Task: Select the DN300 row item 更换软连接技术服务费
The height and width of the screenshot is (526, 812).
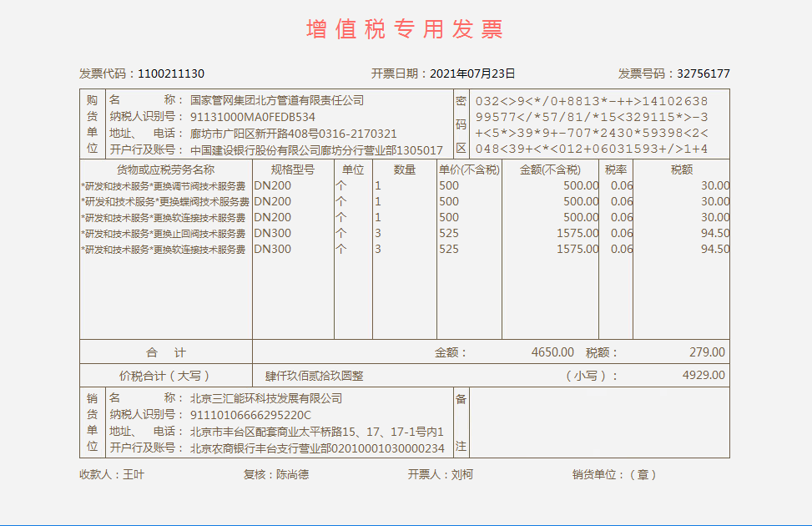Action: coord(199,250)
